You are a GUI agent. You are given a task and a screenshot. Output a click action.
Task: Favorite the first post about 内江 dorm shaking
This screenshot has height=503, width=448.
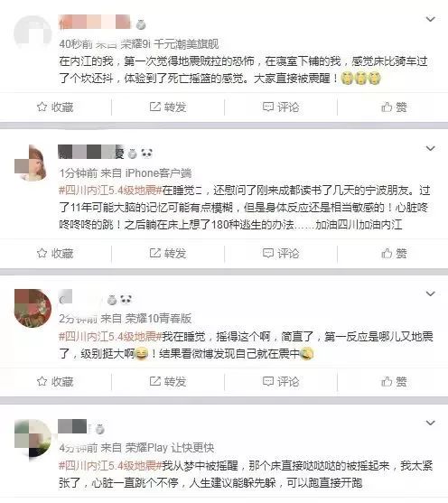pyautogui.click(x=55, y=107)
